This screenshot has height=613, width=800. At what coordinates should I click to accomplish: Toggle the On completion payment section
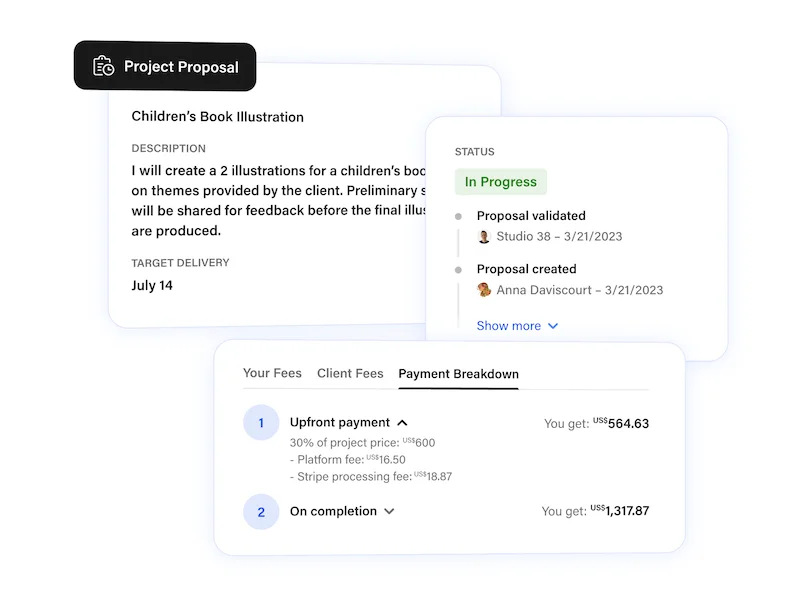(x=389, y=511)
